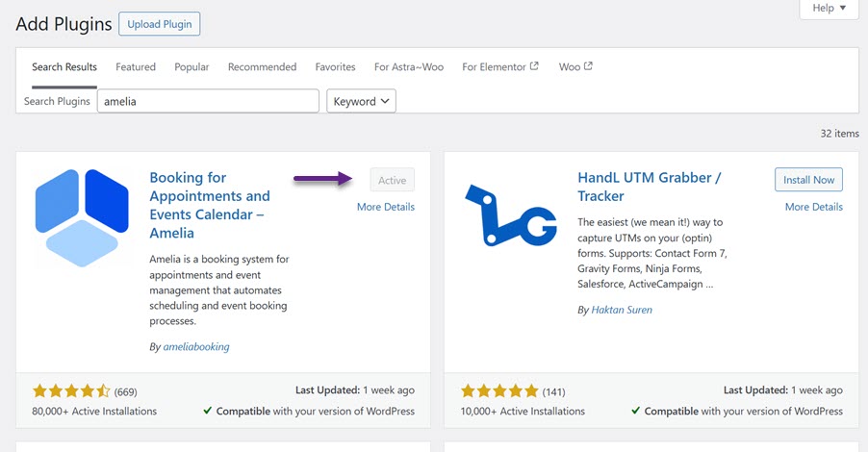Click the (669) ratings count
The image size is (868, 452).
126,391
